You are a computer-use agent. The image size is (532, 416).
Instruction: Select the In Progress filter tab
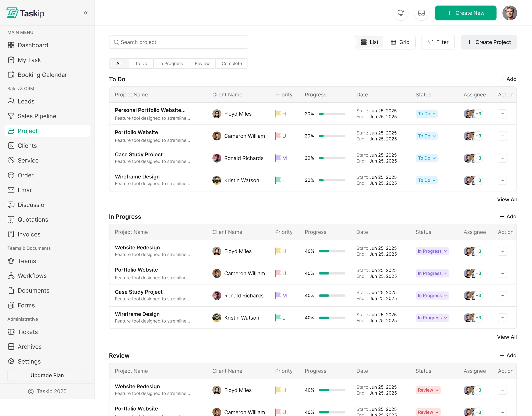click(x=171, y=64)
